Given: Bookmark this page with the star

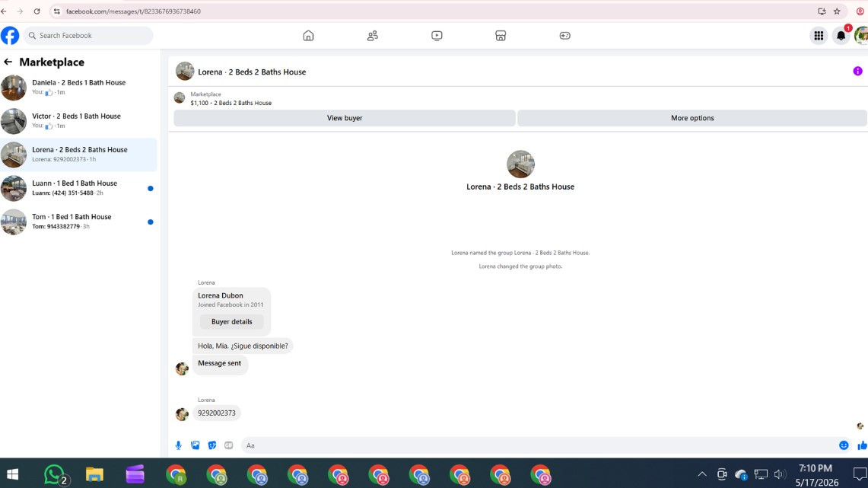Looking at the screenshot, I should click(x=837, y=11).
